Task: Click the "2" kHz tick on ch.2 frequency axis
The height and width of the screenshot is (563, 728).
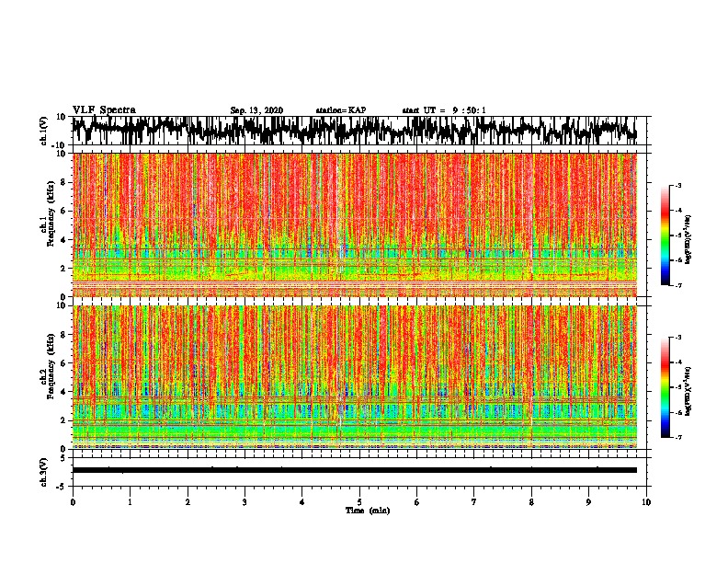Action: pos(63,420)
